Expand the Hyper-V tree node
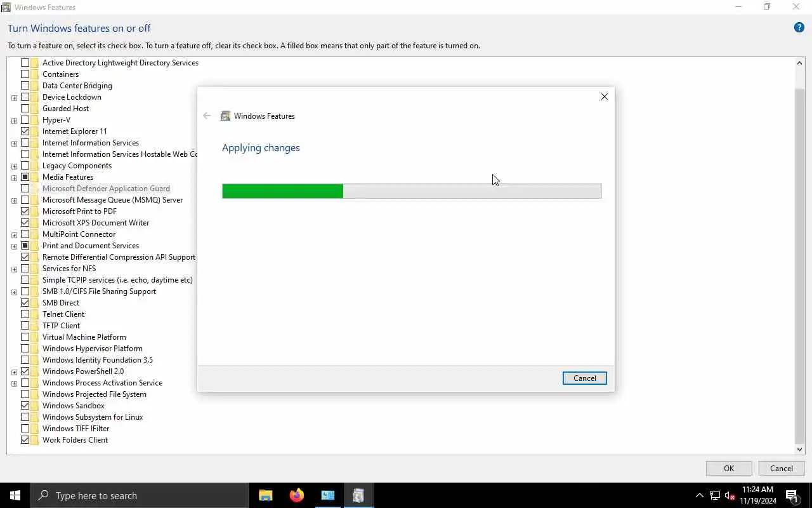Image resolution: width=812 pixels, height=508 pixels. click(x=14, y=121)
